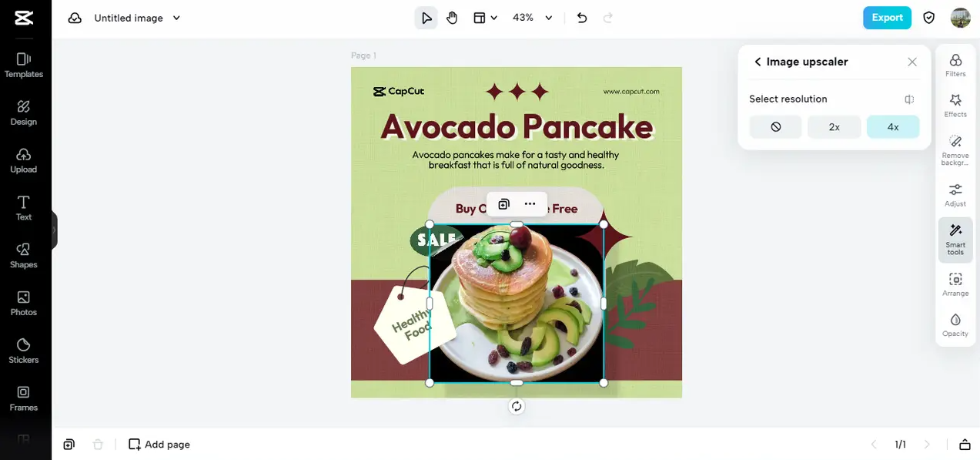Open the Frames panel
Image resolution: width=980 pixels, height=460 pixels.
(x=24, y=398)
